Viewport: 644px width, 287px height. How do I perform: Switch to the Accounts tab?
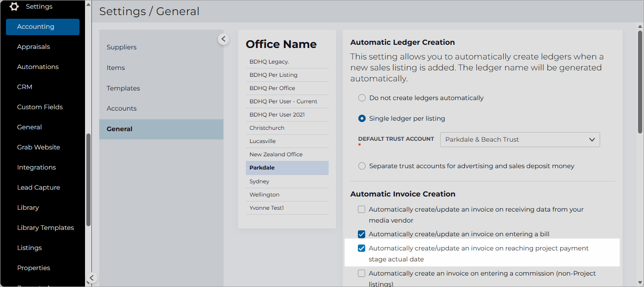click(161, 108)
